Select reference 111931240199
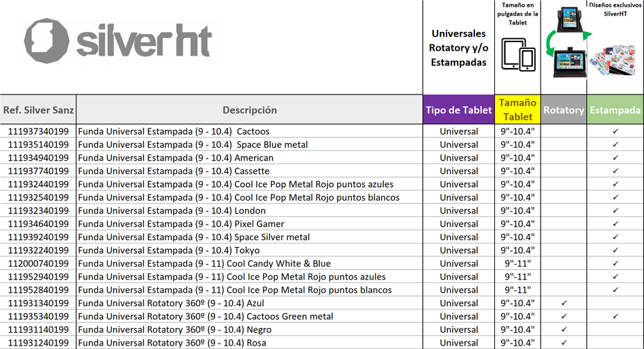Viewport: 644px width, 349px height. [38, 342]
